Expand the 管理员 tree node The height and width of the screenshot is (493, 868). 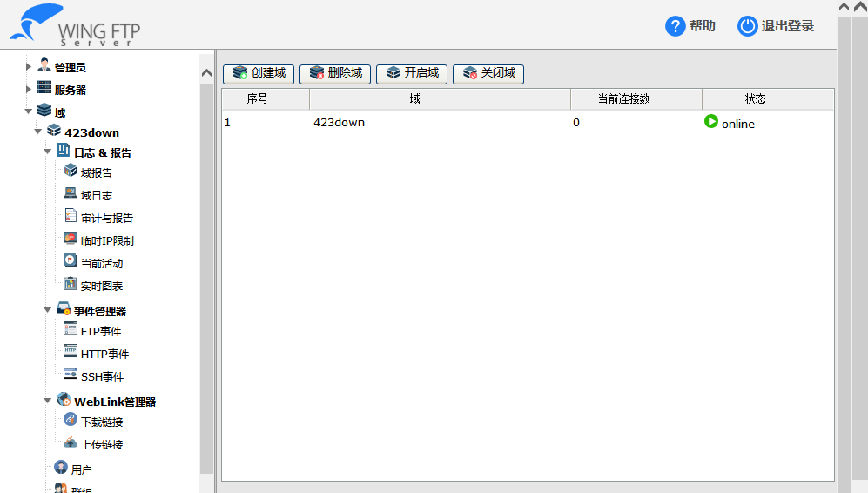[x=29, y=67]
